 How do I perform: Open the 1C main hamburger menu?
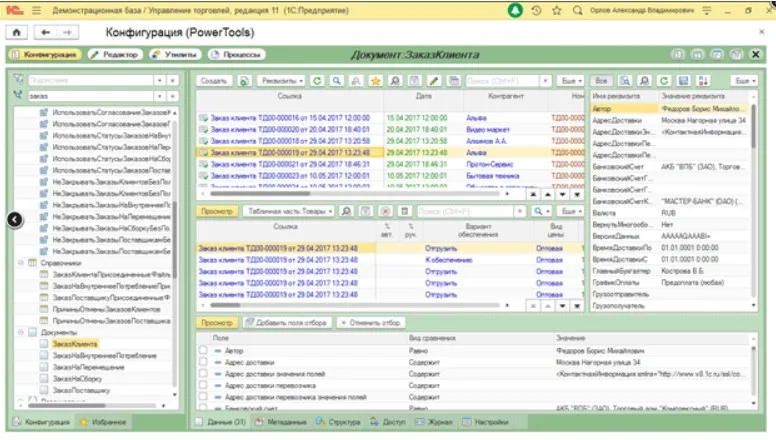36,10
